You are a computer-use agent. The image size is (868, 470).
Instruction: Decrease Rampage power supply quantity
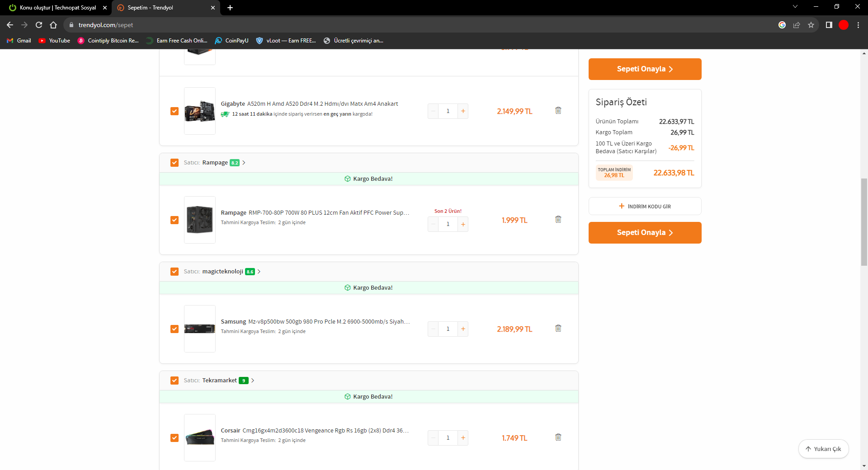(x=433, y=224)
